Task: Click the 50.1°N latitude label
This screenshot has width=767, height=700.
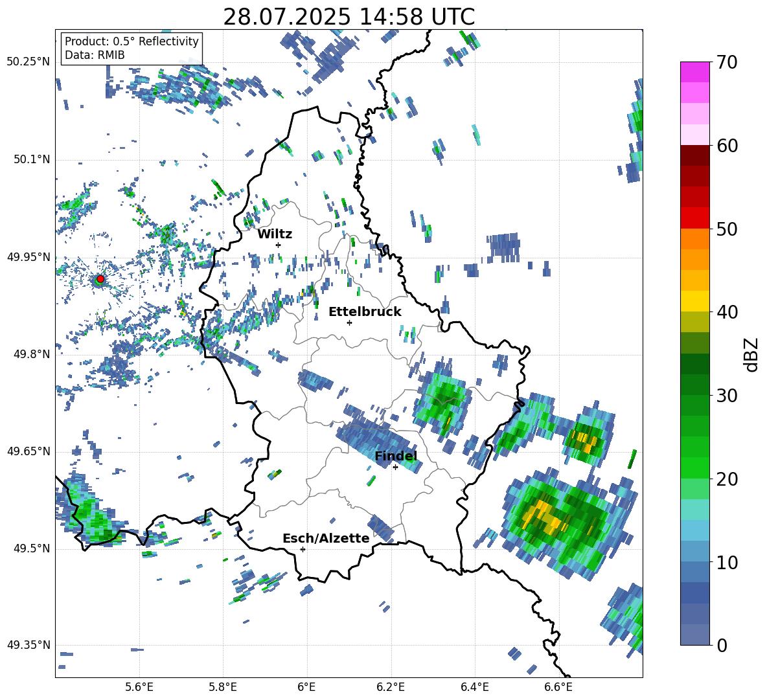Action: click(31, 160)
